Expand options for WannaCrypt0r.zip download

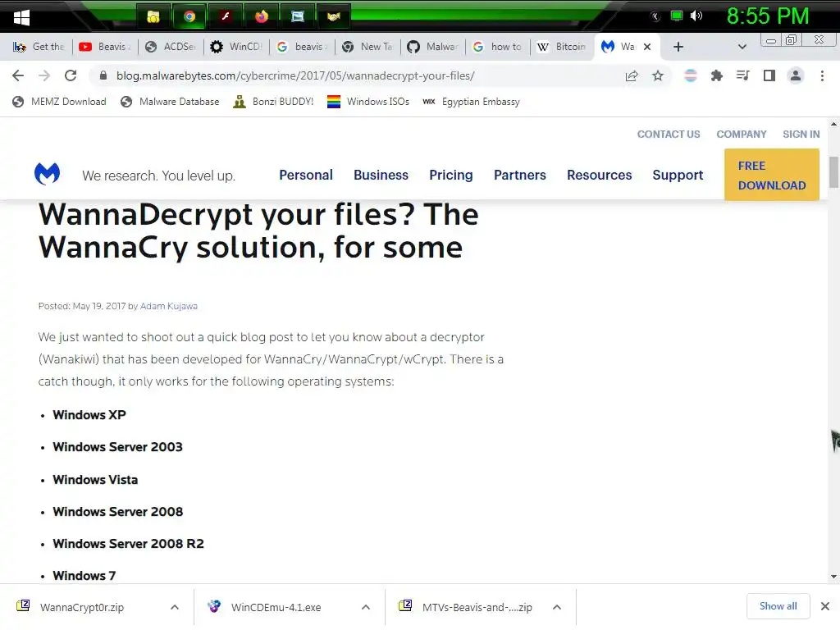tap(175, 608)
